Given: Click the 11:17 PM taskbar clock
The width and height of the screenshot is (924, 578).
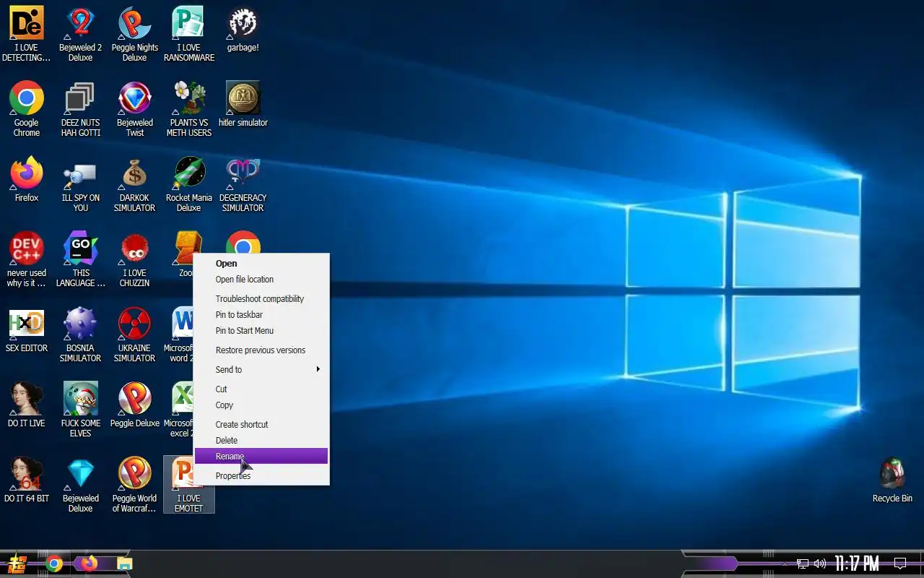Looking at the screenshot, I should 857,564.
